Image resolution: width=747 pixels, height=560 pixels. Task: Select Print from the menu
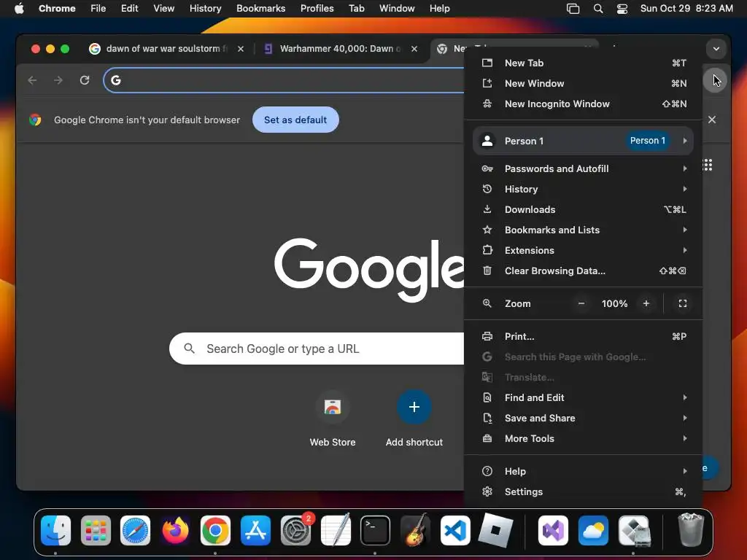click(x=583, y=336)
